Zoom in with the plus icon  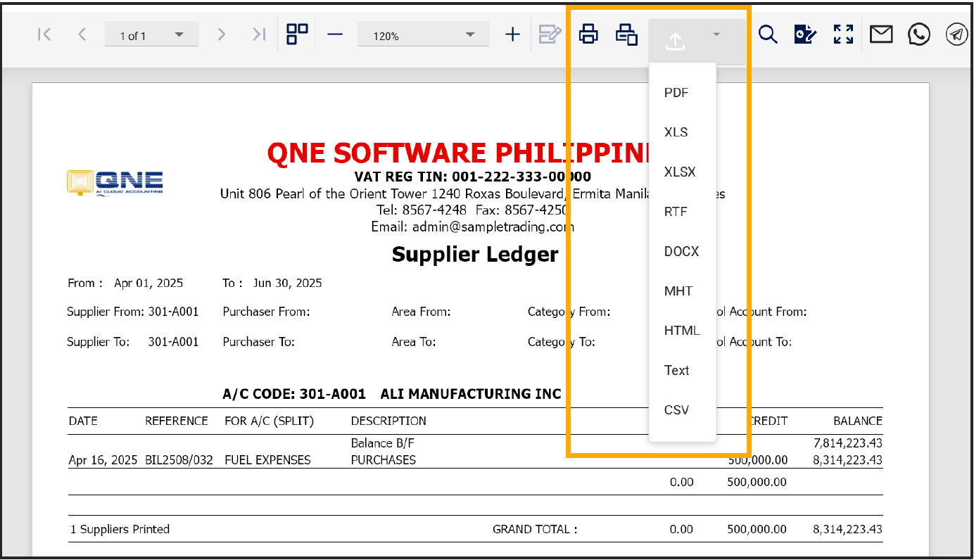[x=513, y=34]
